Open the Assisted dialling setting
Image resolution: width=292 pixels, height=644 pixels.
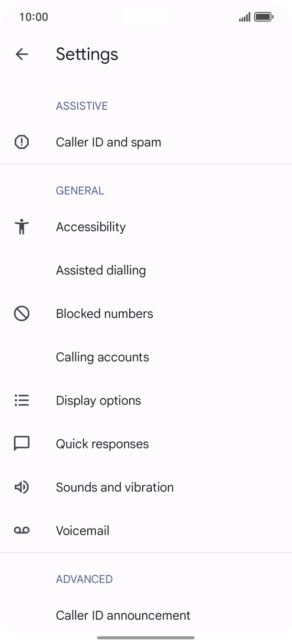[101, 270]
